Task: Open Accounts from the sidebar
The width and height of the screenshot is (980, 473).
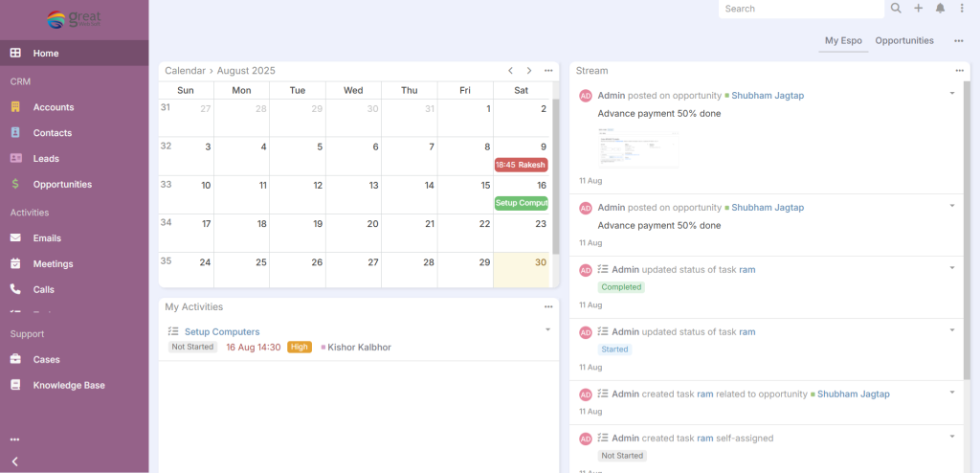Action: click(54, 107)
